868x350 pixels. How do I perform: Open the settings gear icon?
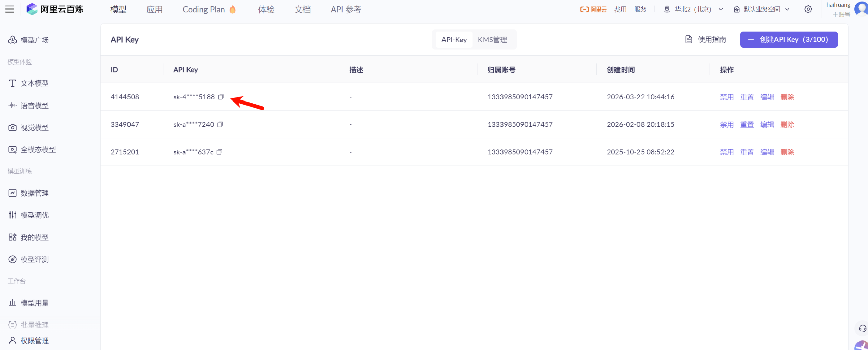coord(808,9)
